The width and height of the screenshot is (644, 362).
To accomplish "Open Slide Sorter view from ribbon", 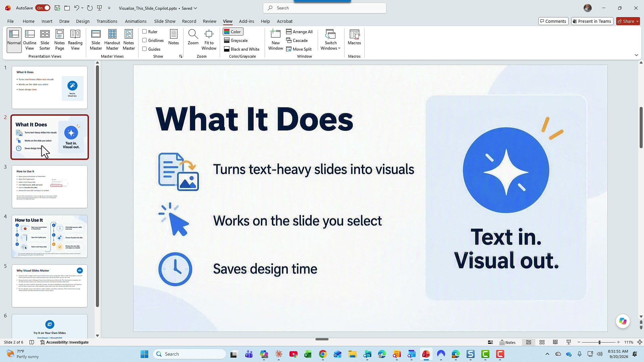I will [x=45, y=40].
